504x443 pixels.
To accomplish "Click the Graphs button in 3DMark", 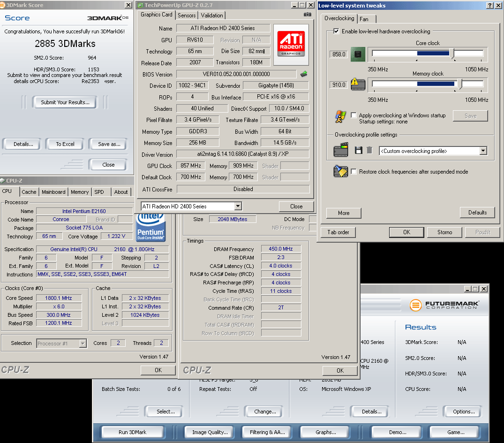I will click(x=325, y=432).
